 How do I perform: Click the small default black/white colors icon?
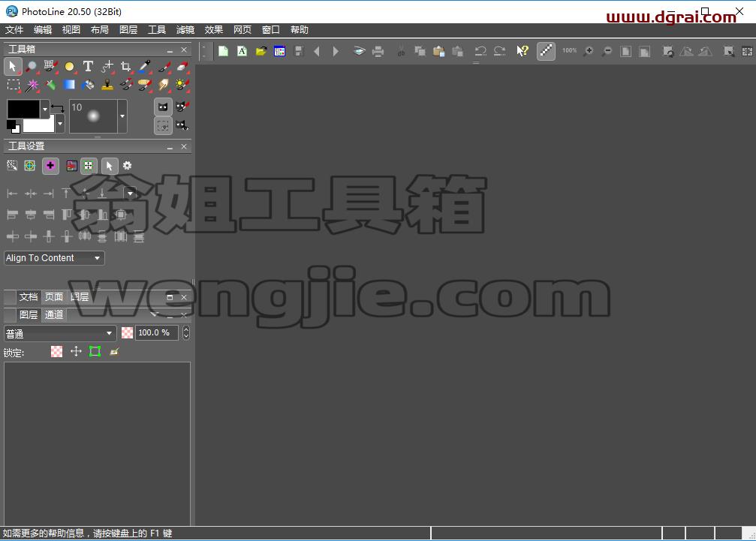click(x=13, y=127)
